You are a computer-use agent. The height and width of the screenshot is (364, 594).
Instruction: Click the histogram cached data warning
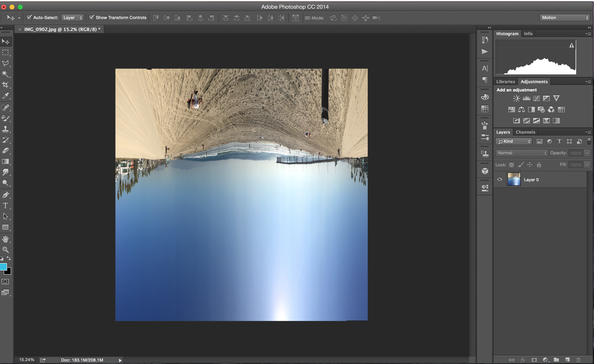pos(572,45)
